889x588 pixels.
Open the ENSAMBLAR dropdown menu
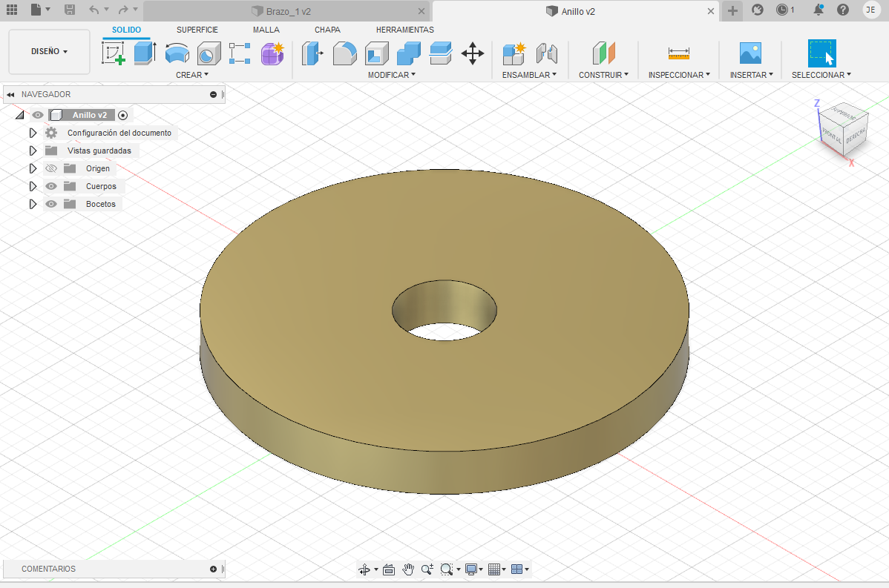point(529,75)
